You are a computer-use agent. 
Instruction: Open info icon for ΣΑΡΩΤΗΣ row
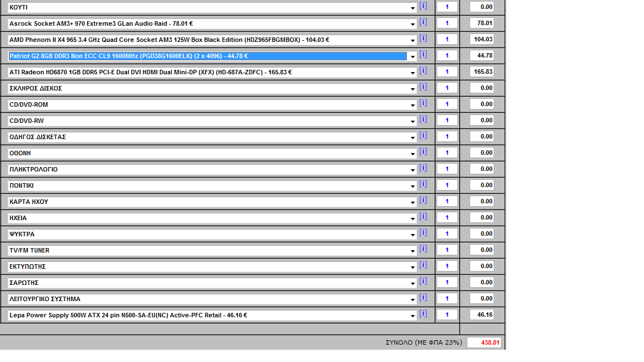point(423,282)
